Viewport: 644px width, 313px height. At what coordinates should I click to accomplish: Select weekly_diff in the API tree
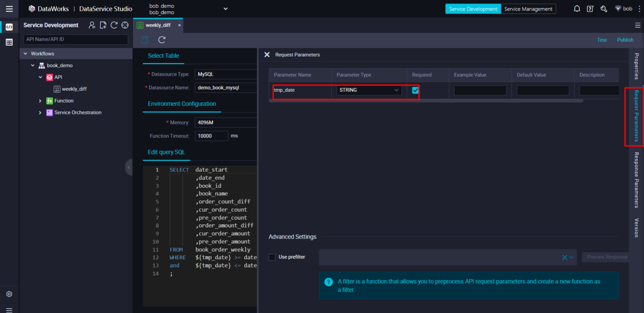tap(74, 89)
